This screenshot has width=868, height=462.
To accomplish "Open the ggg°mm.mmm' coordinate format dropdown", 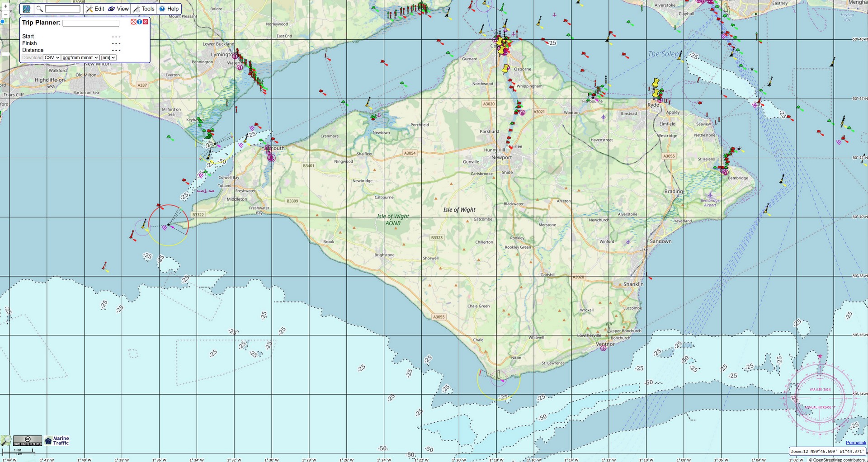I will pyautogui.click(x=80, y=58).
